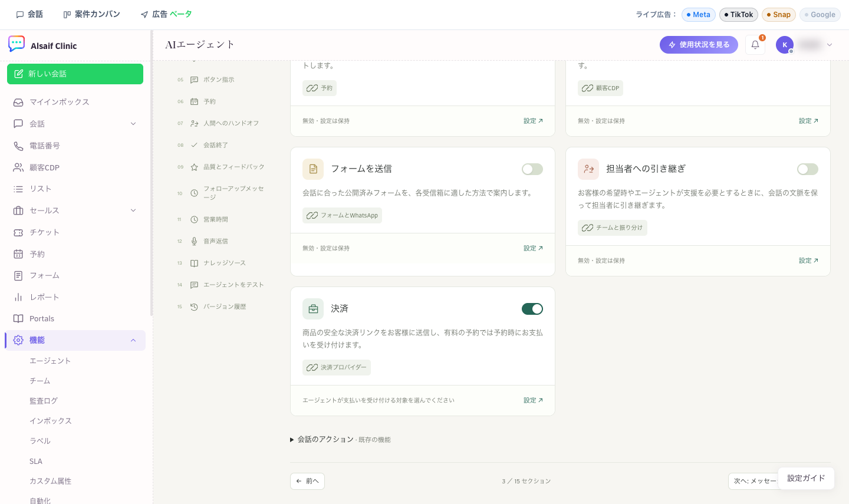Image resolution: width=849 pixels, height=504 pixels.
Task: Click the TikTok live ads badge
Action: tap(739, 15)
